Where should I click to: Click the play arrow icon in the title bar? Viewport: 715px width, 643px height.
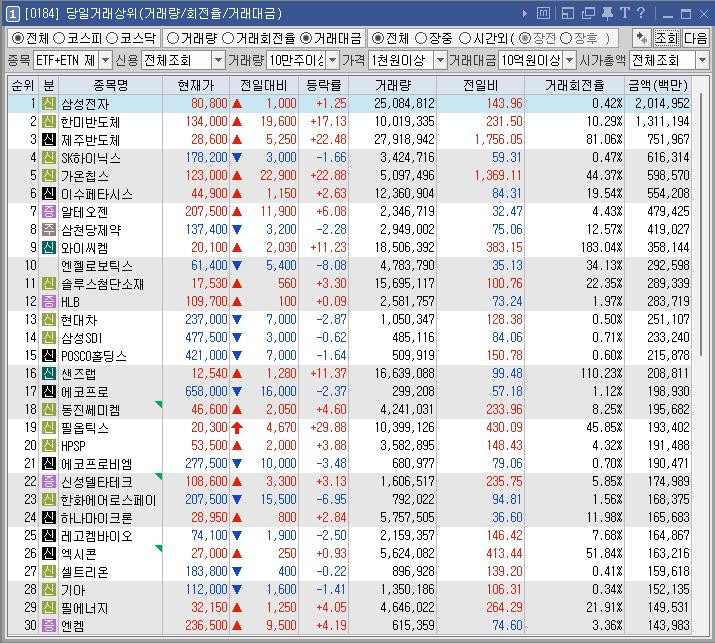pos(524,14)
